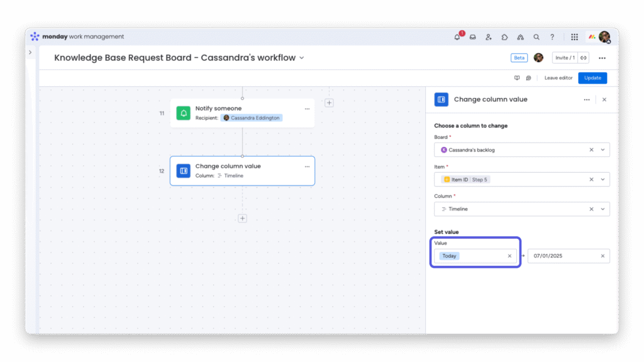Screen dimensions: 644x362
Task: Open the autopilot hub icon
Action: 520,37
